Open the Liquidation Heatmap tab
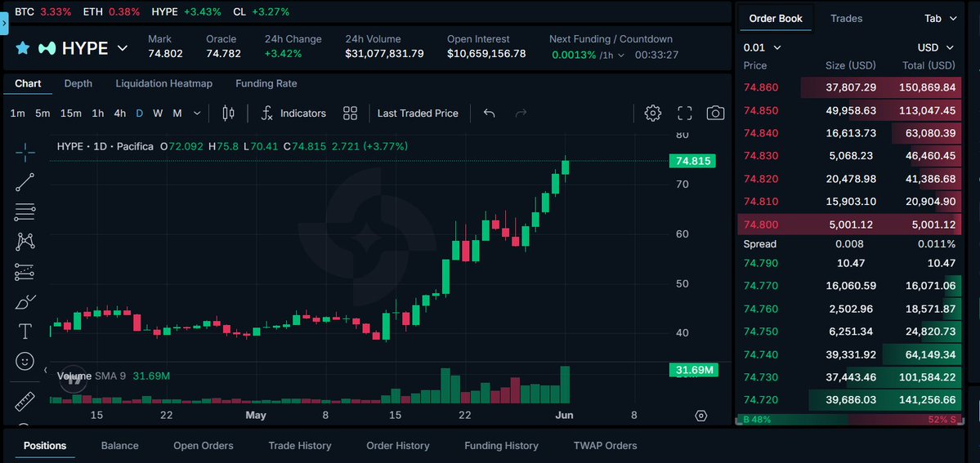The width and height of the screenshot is (980, 463). (163, 83)
